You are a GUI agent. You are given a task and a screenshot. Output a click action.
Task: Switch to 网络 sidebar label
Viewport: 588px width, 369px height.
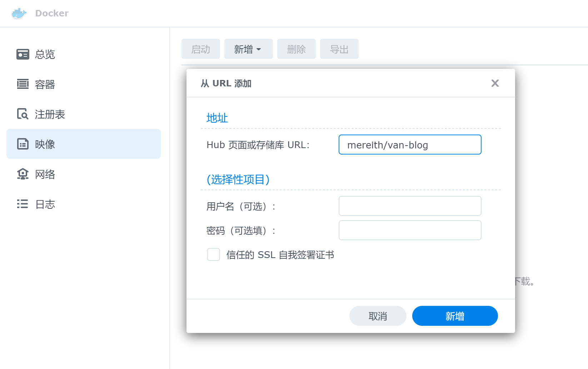coord(45,174)
